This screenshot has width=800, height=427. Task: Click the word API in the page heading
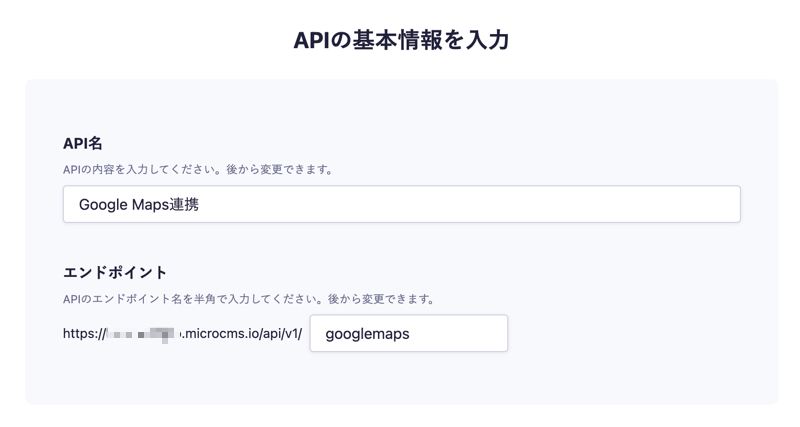click(x=310, y=40)
